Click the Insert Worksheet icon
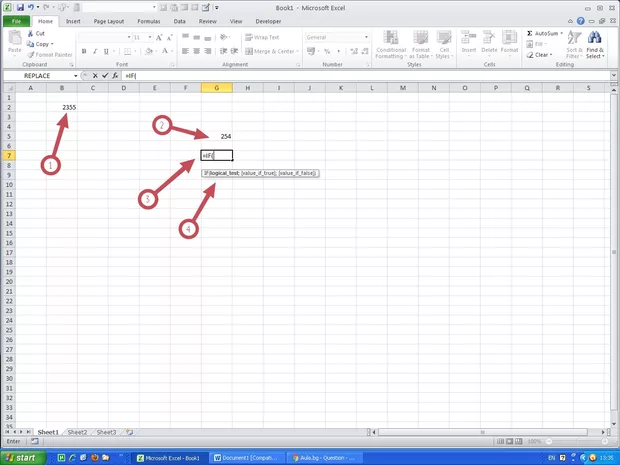Image resolution: width=620 pixels, height=465 pixels. tap(129, 432)
